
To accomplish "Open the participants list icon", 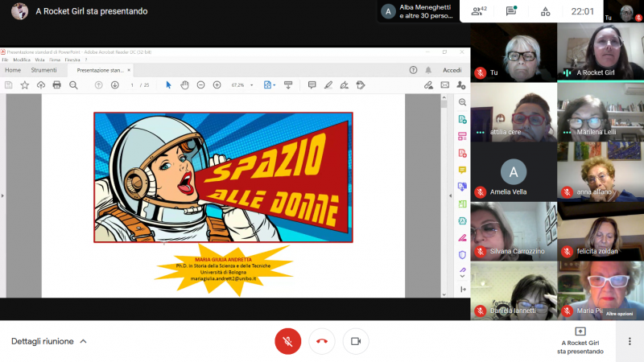I will click(478, 11).
